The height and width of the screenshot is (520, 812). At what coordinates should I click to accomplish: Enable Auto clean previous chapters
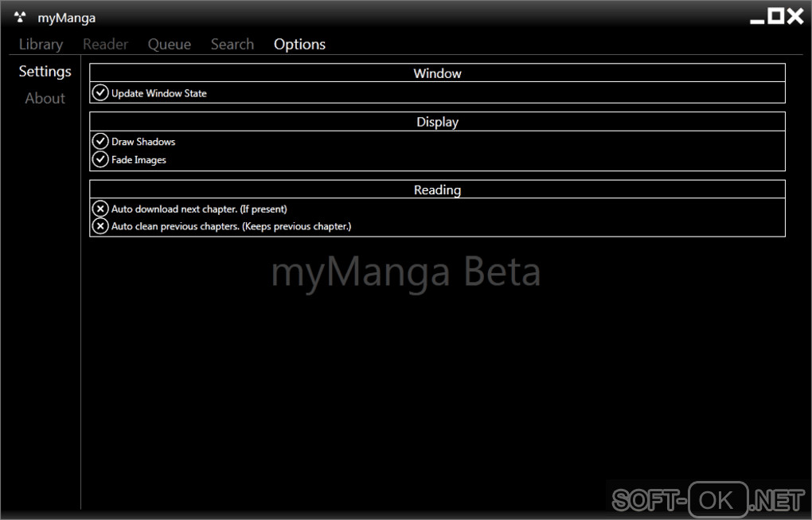100,226
